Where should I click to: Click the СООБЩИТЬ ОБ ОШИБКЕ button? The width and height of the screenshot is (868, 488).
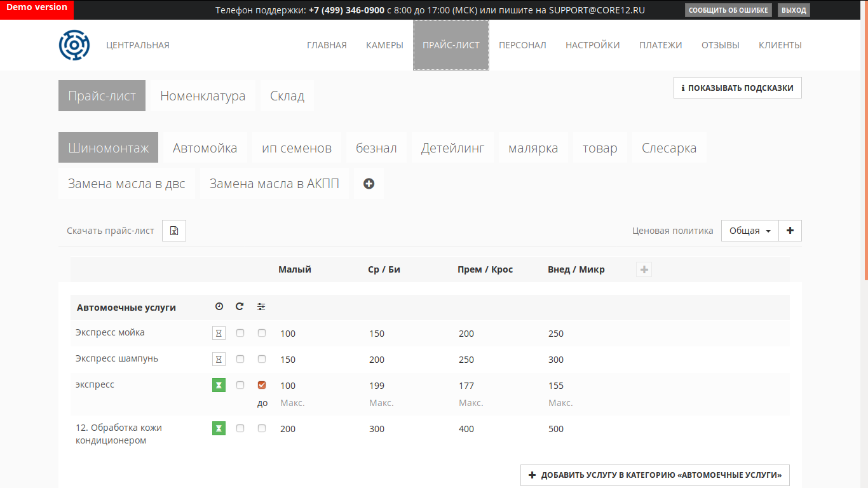click(728, 10)
